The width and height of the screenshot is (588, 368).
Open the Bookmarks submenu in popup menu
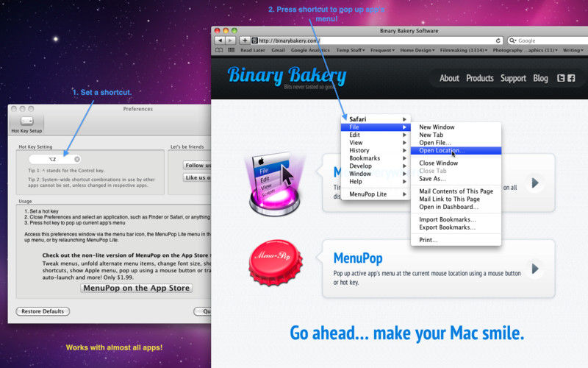click(x=376, y=158)
